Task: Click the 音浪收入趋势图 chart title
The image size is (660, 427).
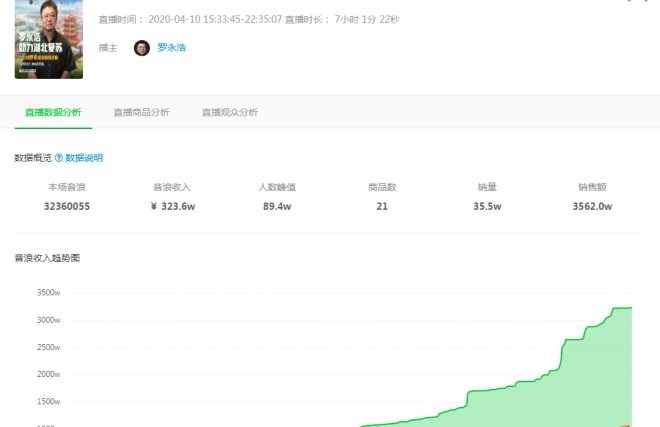Action: tap(47, 258)
